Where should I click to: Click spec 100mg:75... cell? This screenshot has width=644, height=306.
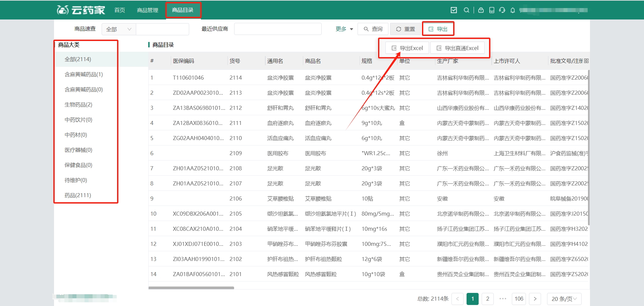pos(376,244)
